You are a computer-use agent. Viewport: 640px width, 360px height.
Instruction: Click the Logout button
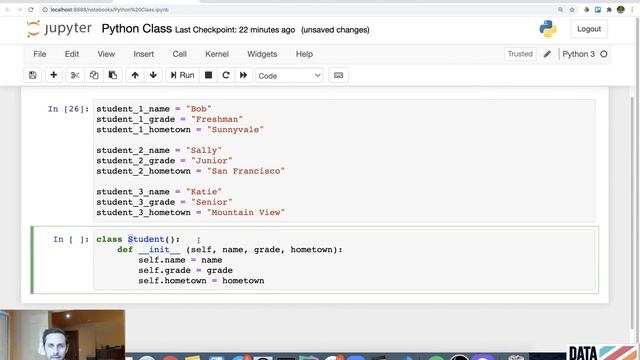click(x=589, y=29)
